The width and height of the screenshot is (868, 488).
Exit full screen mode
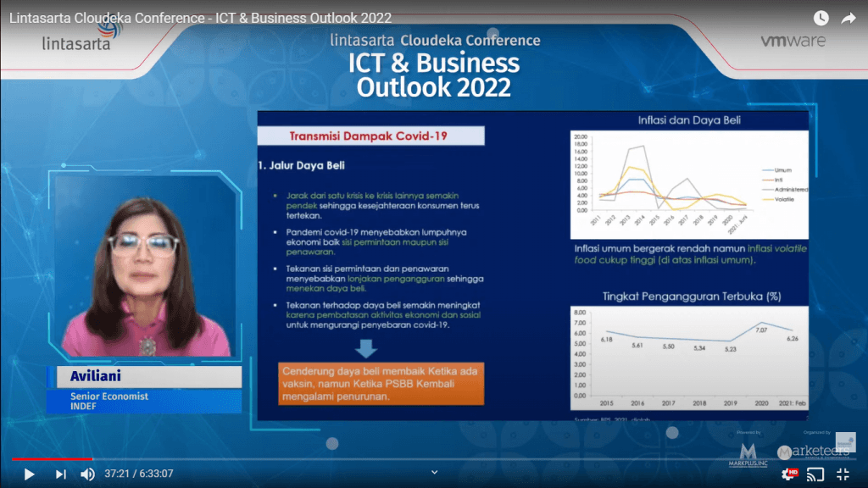843,474
